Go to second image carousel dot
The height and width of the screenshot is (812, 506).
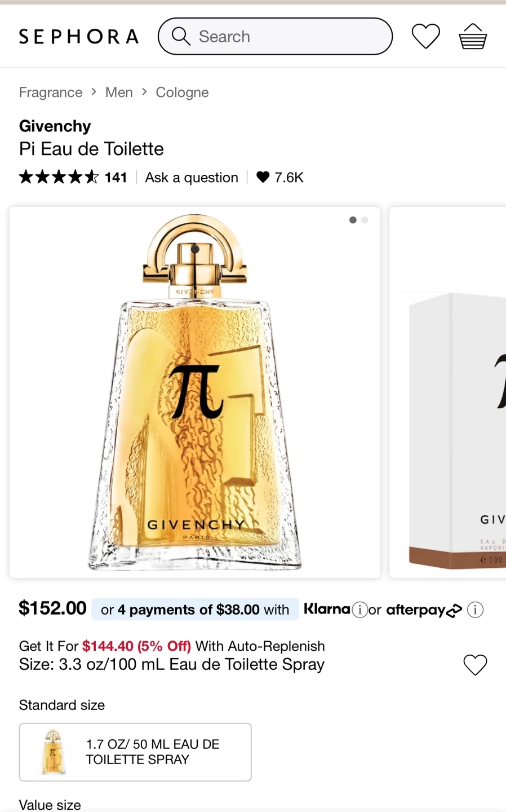click(x=365, y=220)
